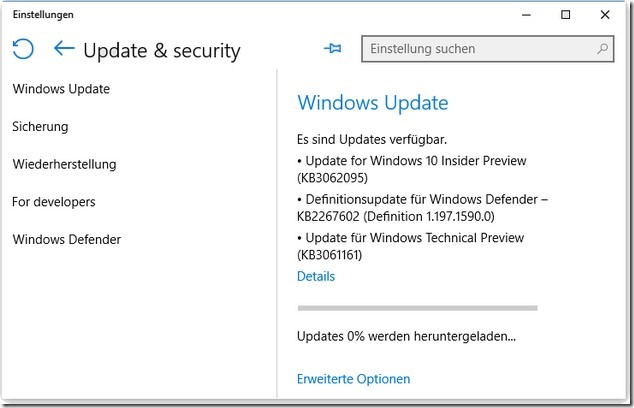This screenshot has width=634, height=408.
Task: Open the Wiederherstellung section
Action: (x=64, y=164)
